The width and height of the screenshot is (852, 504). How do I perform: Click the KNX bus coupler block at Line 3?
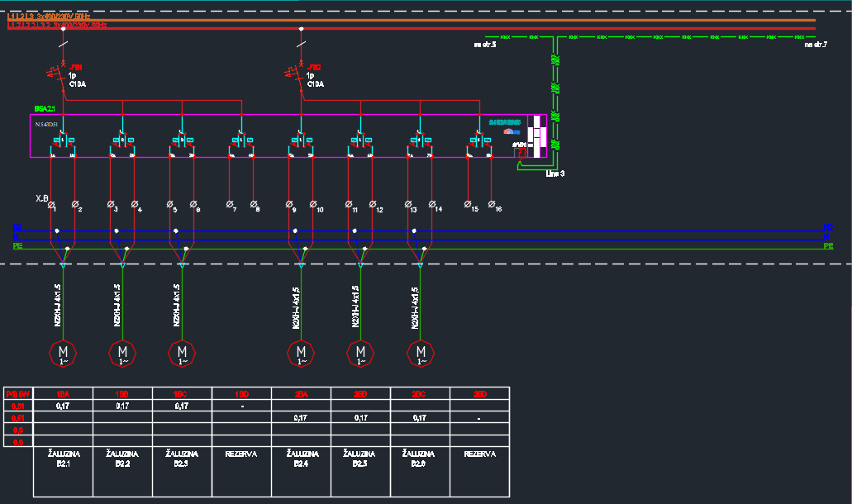[x=538, y=136]
